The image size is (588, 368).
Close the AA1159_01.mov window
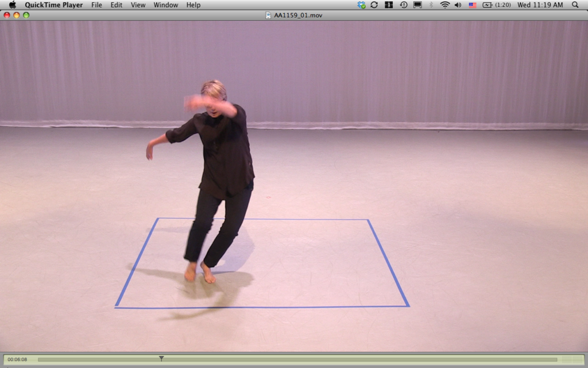7,15
